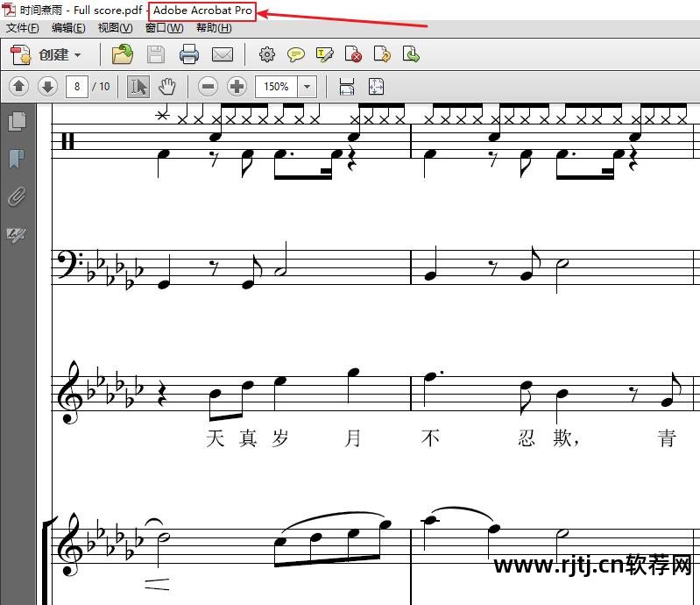Click the page number field showing 8

pyautogui.click(x=77, y=86)
